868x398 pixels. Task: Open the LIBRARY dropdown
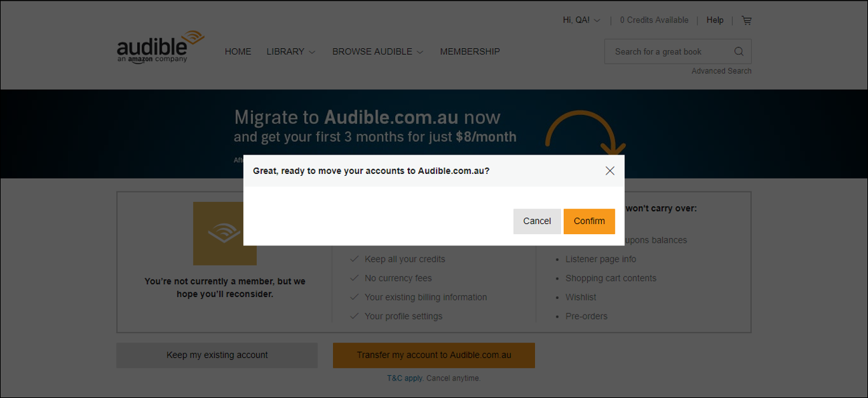(x=290, y=51)
